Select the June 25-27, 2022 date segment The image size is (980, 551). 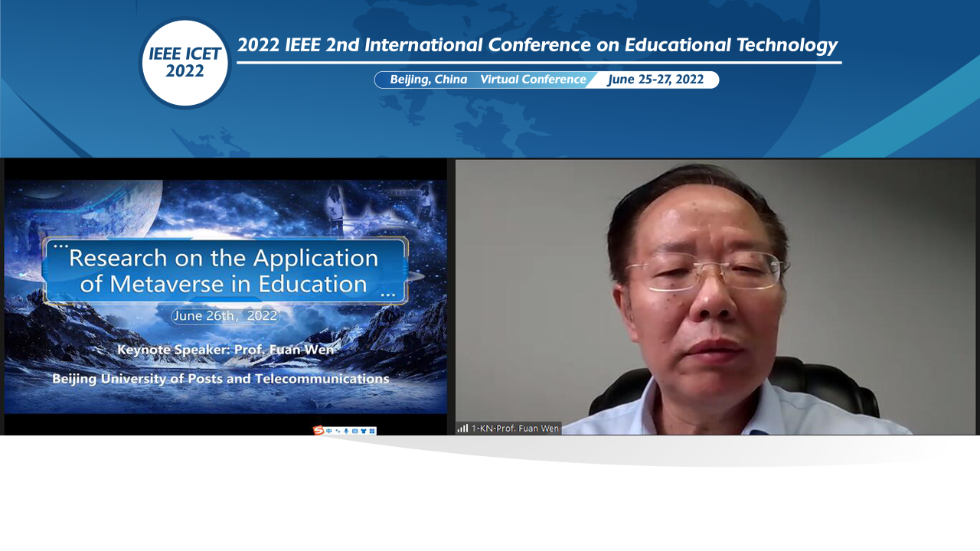click(655, 80)
